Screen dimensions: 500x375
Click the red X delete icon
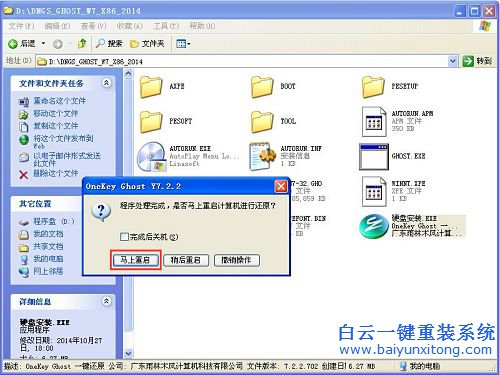(x=23, y=174)
